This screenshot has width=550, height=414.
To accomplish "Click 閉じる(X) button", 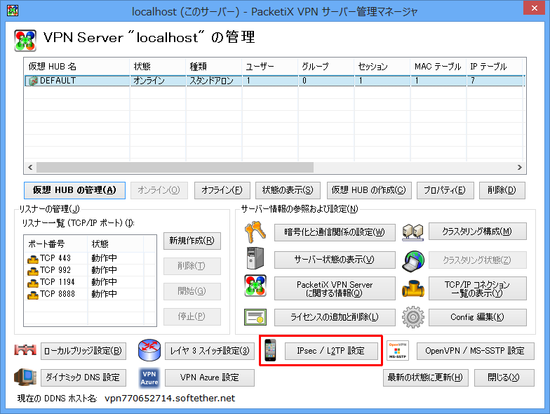I will coord(504,378).
